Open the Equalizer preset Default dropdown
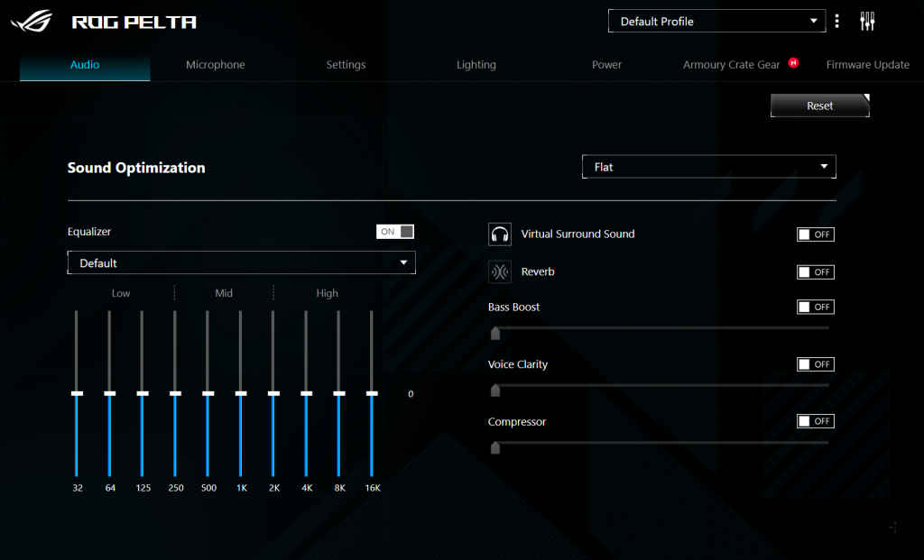This screenshot has height=560, width=924. click(x=241, y=263)
